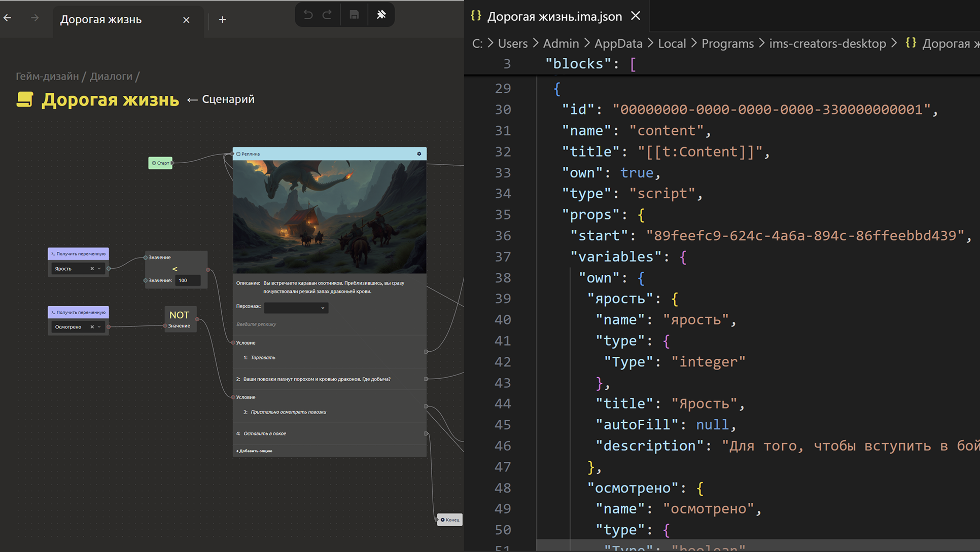Switch to the Дорогая жизнь editor tab
Viewport: 980px width, 552px height.
point(101,20)
